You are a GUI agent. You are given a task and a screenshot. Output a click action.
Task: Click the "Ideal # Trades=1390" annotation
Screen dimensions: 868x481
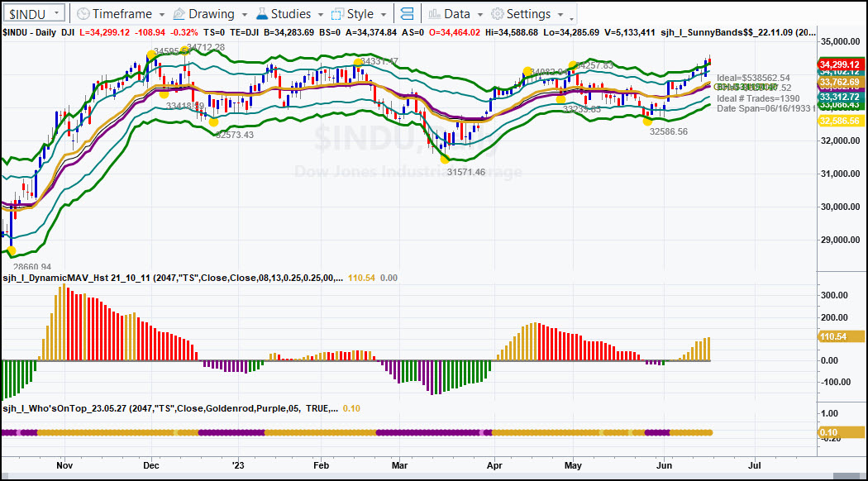click(x=758, y=98)
